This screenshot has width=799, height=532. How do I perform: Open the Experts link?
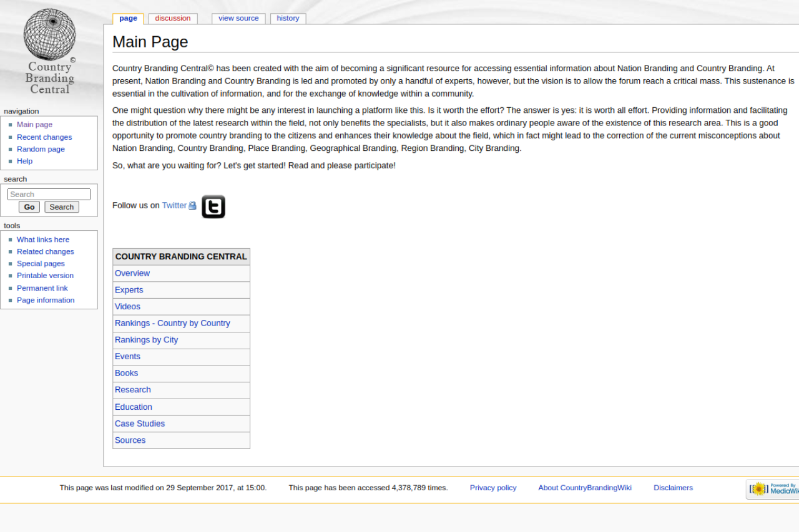129,290
